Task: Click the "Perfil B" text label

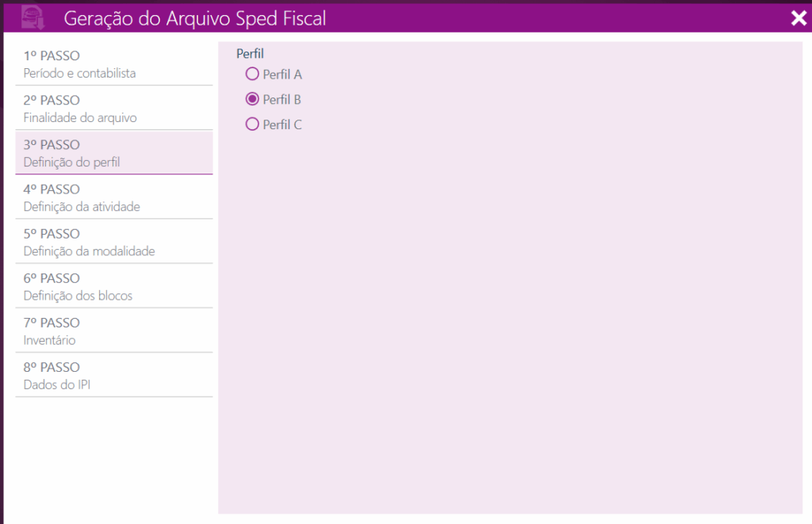Action: (x=282, y=100)
